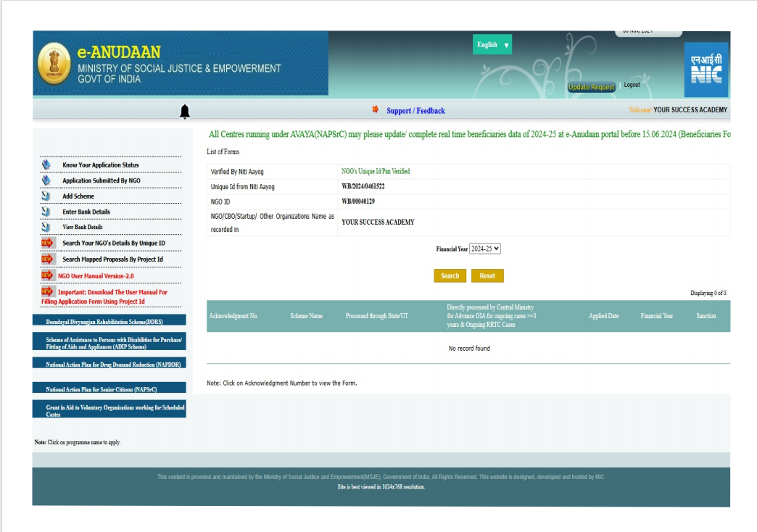Viewport: 757px width, 532px height.
Task: Click the icon beside Add Scheme
Action: 46,196
